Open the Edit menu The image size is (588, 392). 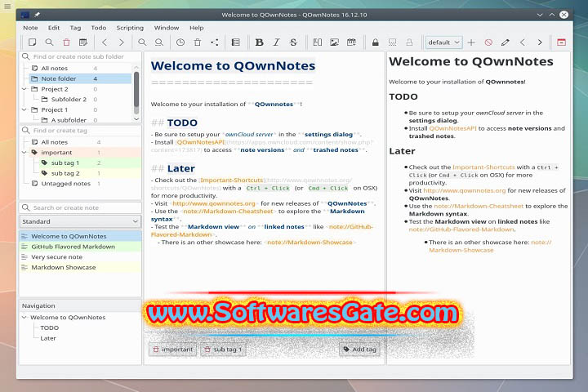click(54, 28)
